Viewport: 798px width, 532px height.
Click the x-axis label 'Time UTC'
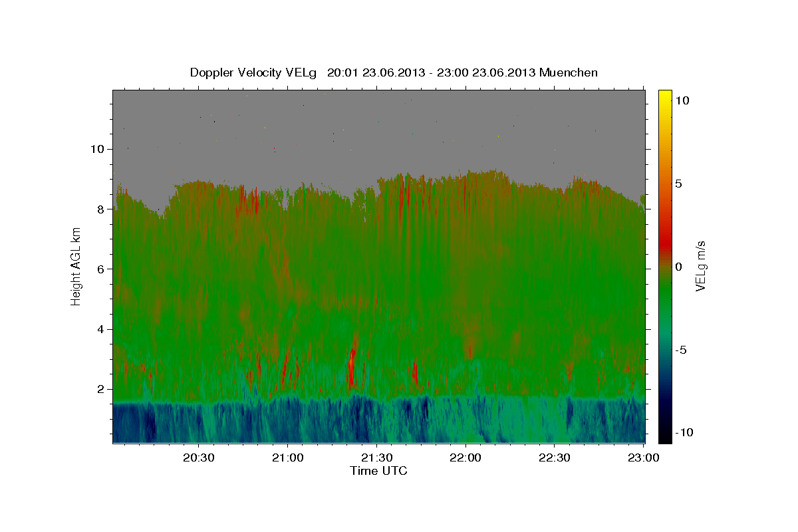(x=378, y=471)
